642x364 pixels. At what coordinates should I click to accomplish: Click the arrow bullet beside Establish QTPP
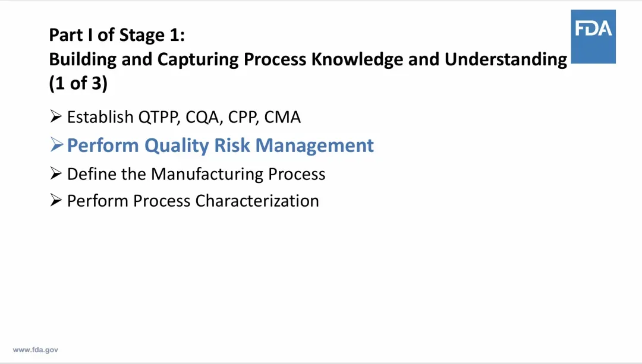pos(56,116)
